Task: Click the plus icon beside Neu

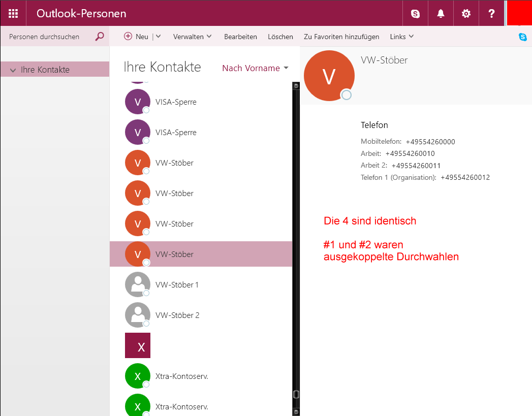Action: 128,36
